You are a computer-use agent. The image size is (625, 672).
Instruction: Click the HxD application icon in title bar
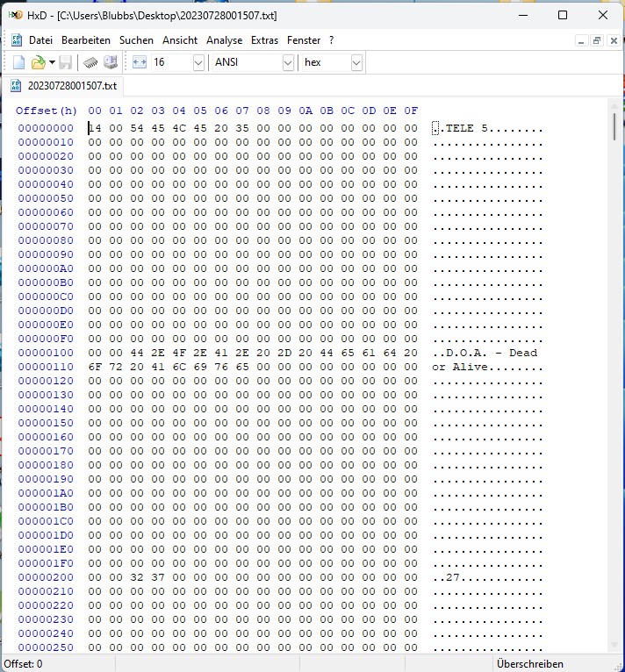click(16, 16)
